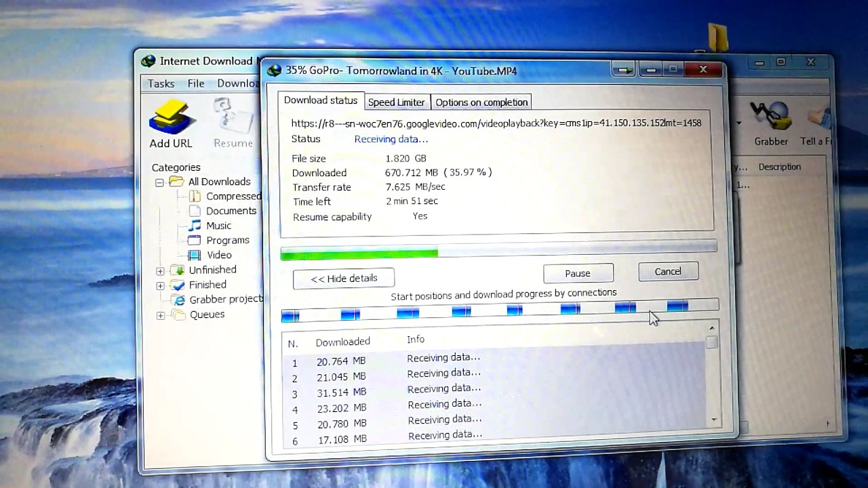The height and width of the screenshot is (488, 868).
Task: Click the Resume capability value Yes
Action: (x=420, y=216)
